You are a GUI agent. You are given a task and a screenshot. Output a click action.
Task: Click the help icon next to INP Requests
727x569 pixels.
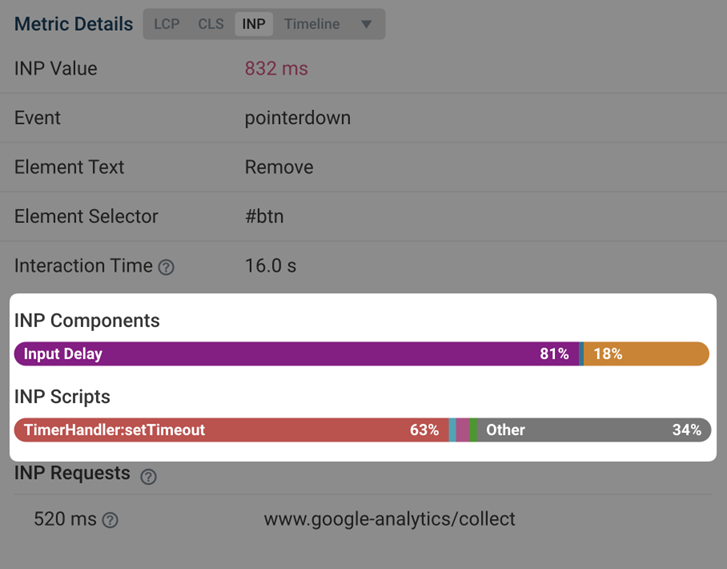pyautogui.click(x=148, y=476)
